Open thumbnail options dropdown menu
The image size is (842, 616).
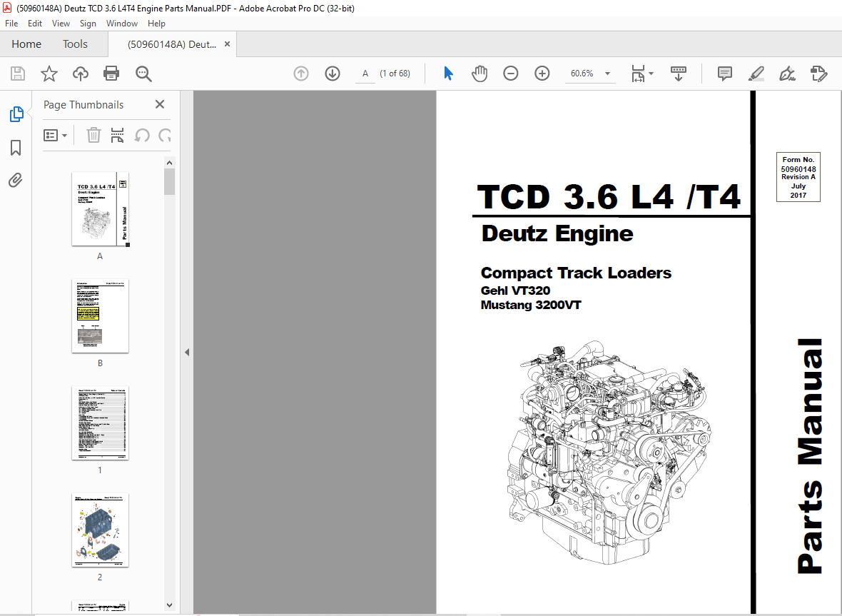coord(55,135)
